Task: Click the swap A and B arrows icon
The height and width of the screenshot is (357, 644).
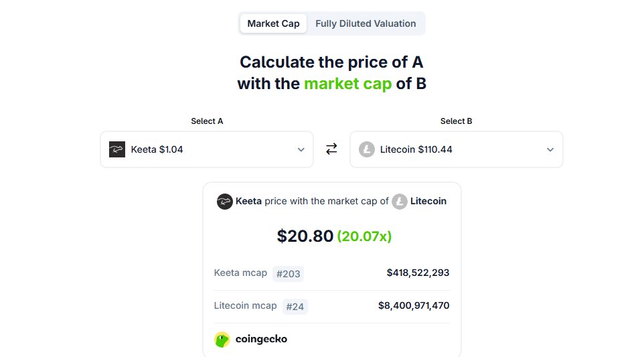Action: click(x=331, y=149)
